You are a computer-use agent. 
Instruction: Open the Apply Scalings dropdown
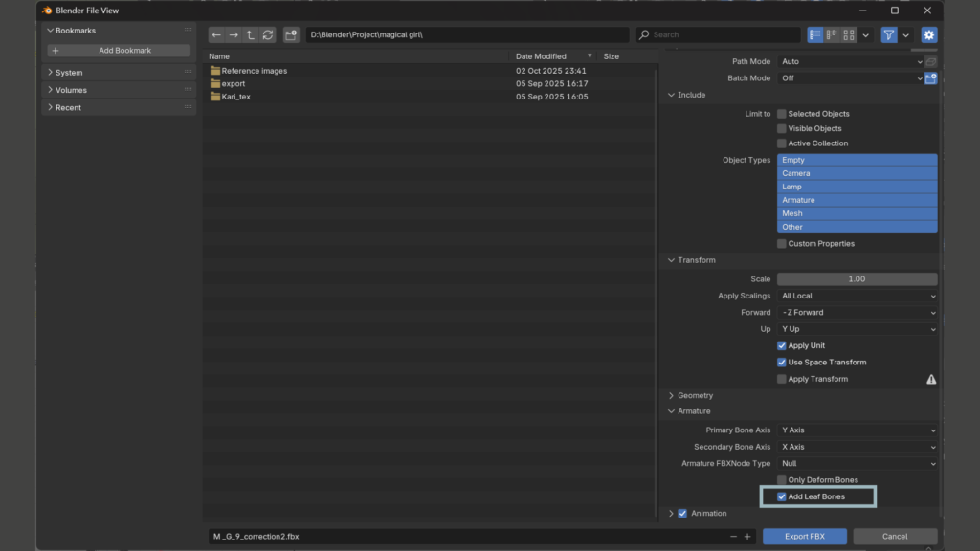pos(857,296)
